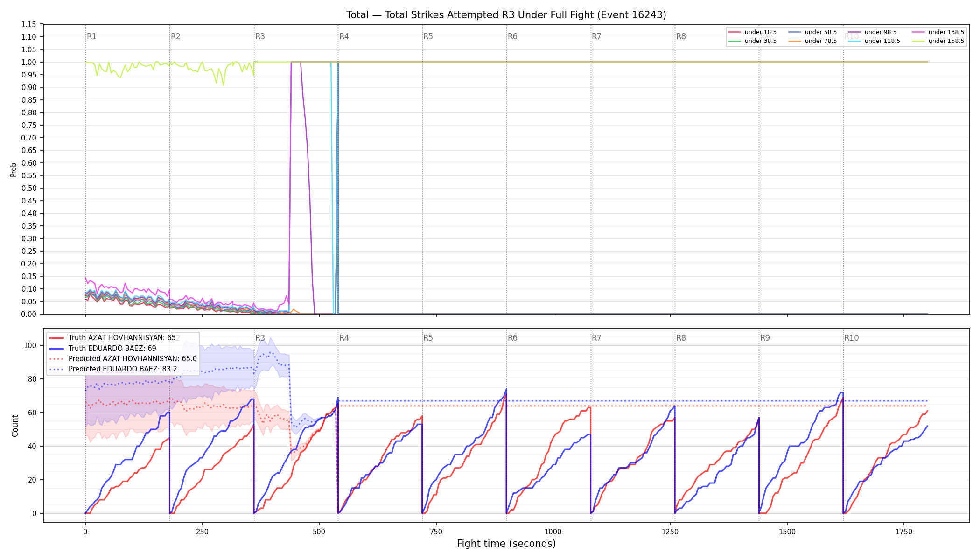This screenshot has width=980, height=560.
Task: Select the R1 round label in the probability chart
Action: (x=91, y=36)
